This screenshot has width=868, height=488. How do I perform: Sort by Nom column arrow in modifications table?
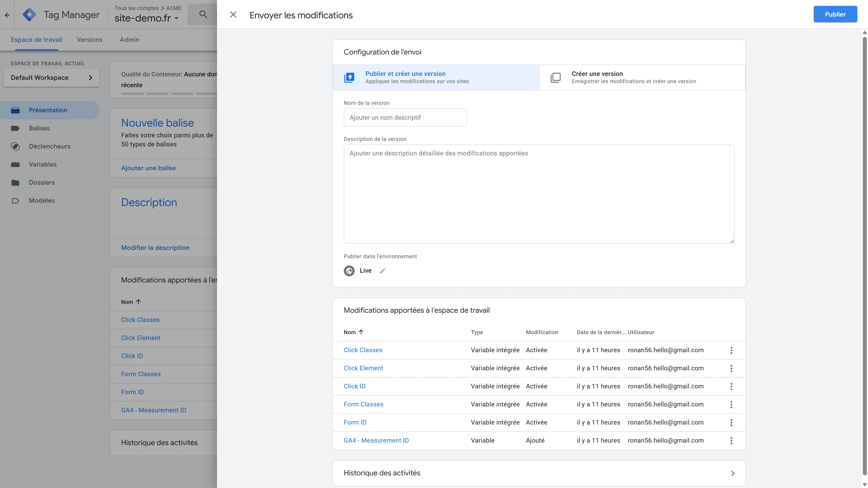click(361, 332)
